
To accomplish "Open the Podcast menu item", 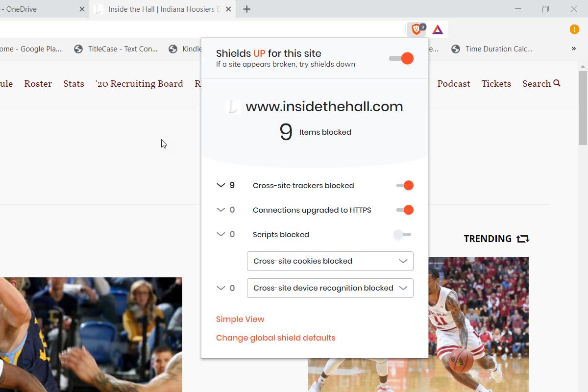I will click(454, 84).
